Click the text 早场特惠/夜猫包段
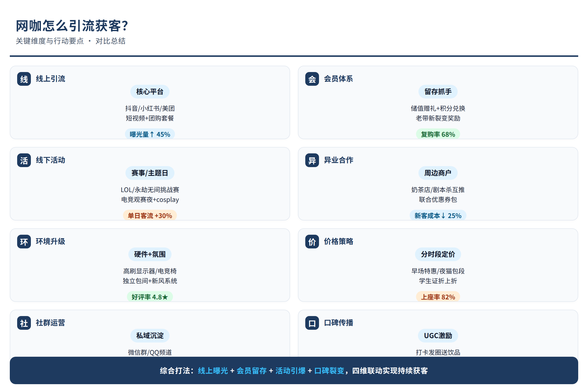 pyautogui.click(x=438, y=271)
